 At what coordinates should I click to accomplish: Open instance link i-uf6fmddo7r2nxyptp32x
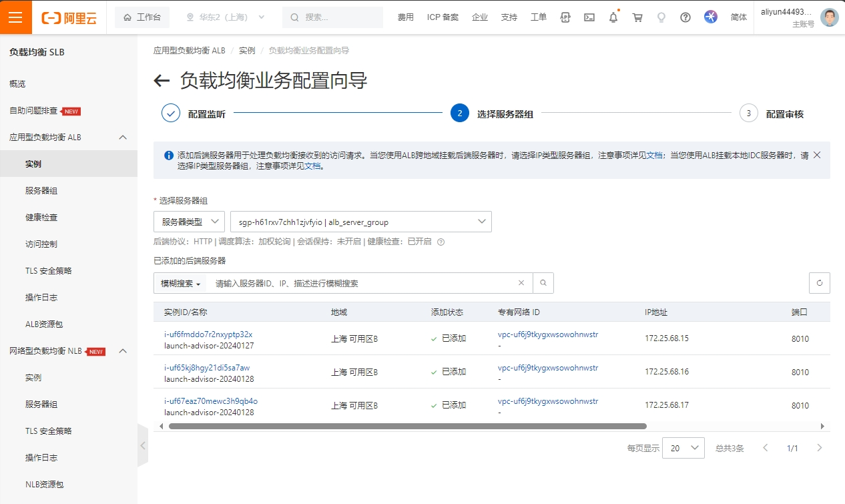(x=208, y=334)
